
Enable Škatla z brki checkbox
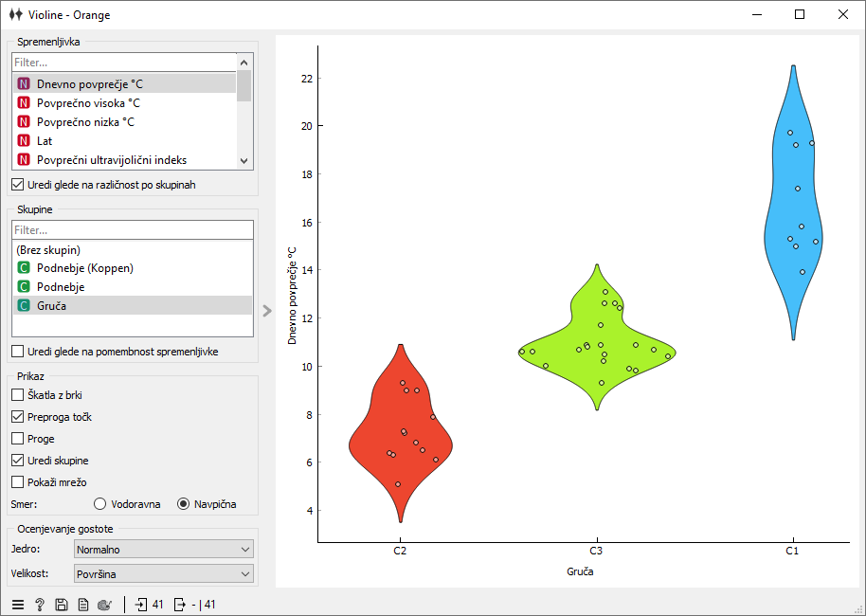tap(47, 395)
